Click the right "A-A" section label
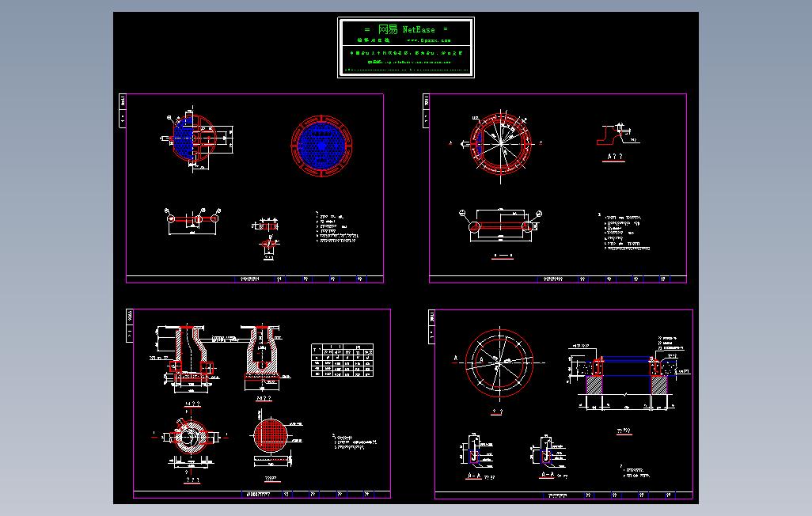This screenshot has width=812, height=516. pos(548,475)
